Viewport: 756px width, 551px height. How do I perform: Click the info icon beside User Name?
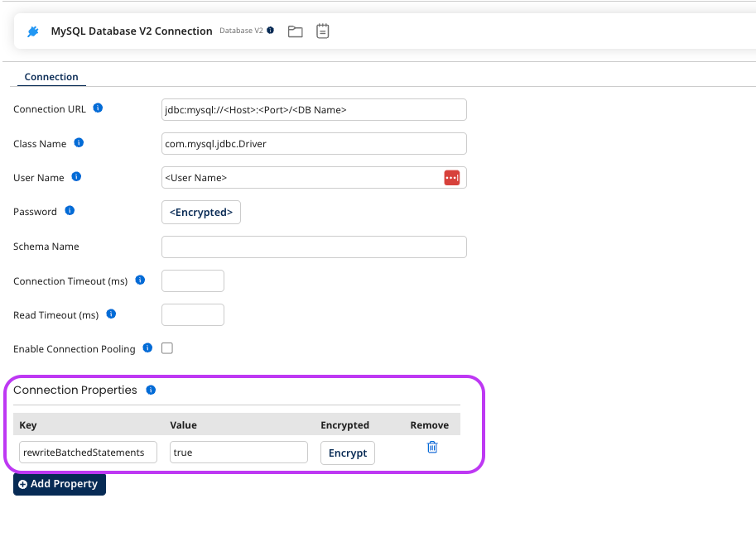(76, 176)
